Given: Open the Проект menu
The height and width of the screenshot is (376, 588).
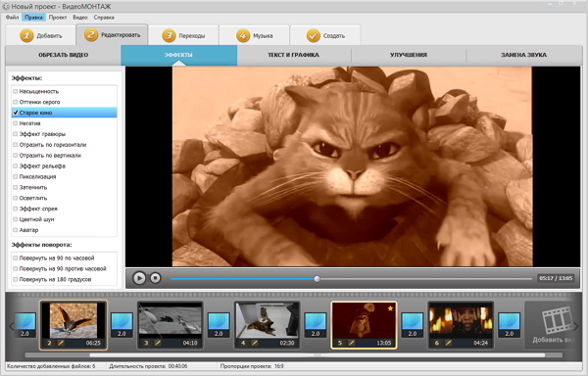Looking at the screenshot, I should click(x=58, y=18).
